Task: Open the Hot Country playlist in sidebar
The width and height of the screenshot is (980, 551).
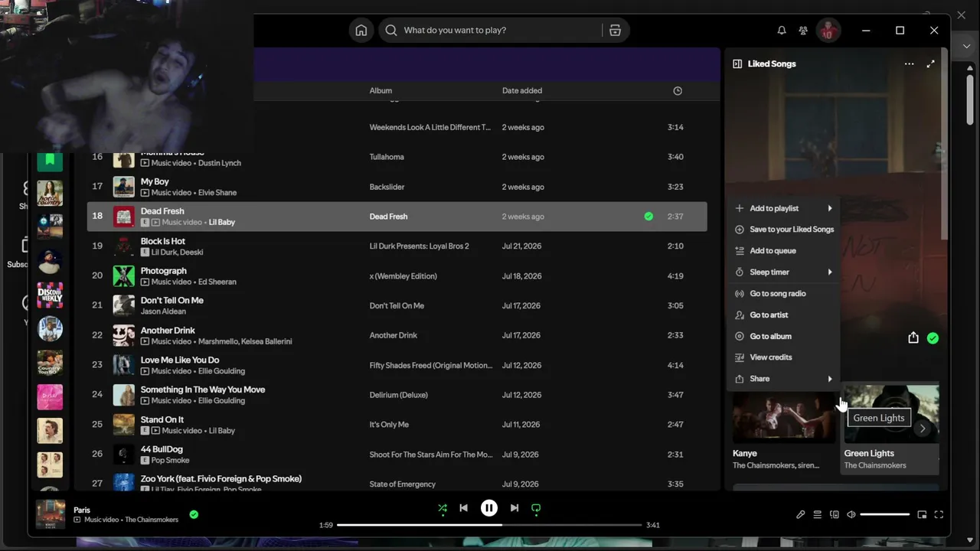Action: point(50,194)
